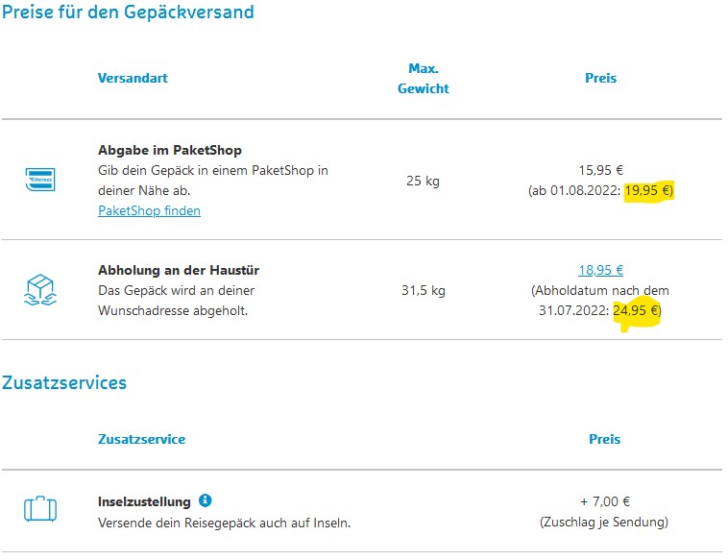This screenshot has height=560, width=728.
Task: Click the PaketShop card icon
Action: [x=40, y=180]
